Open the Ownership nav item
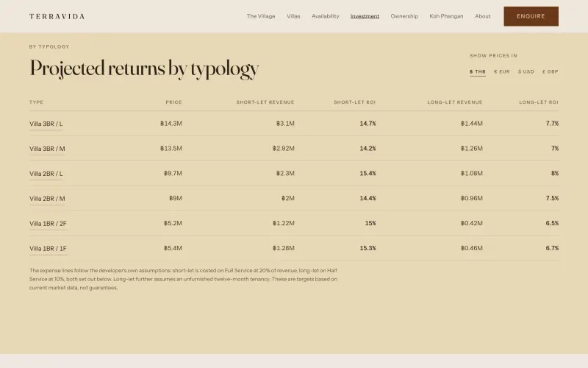The height and width of the screenshot is (368, 588). pos(404,16)
